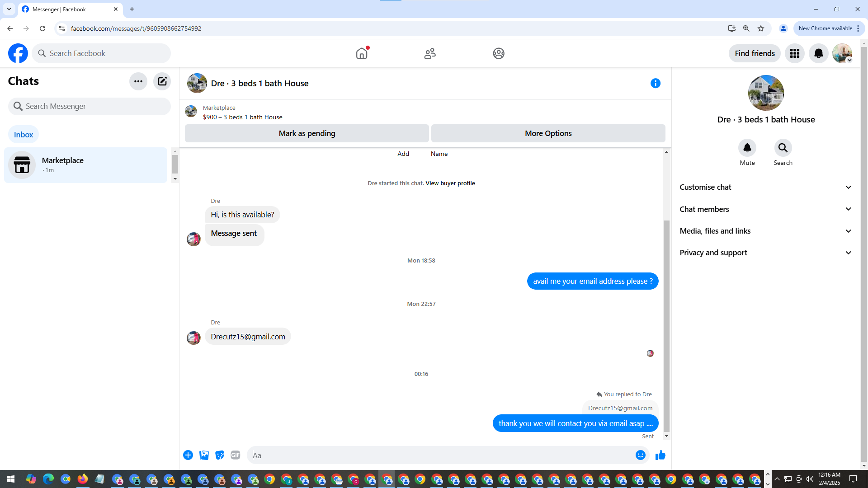The height and width of the screenshot is (488, 868).
Task: Open Chats options three-dot menu
Action: coord(138,81)
